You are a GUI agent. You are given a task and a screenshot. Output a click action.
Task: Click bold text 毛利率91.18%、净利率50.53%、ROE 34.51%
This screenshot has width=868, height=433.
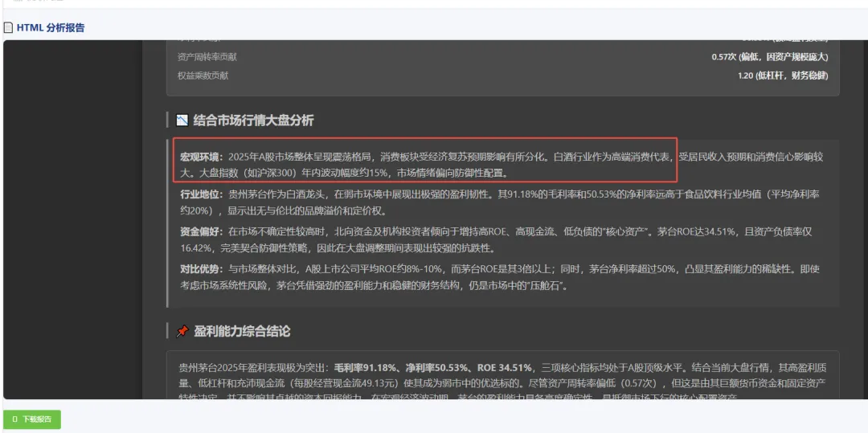point(433,368)
